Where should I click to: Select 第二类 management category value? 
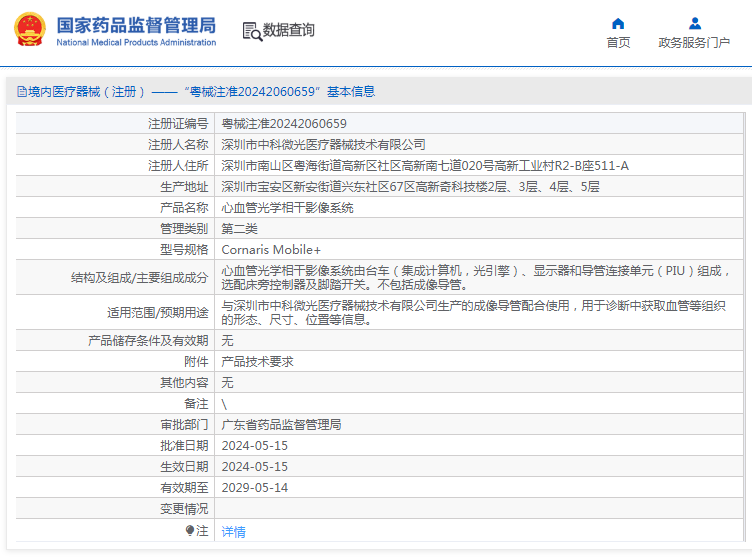pos(239,228)
